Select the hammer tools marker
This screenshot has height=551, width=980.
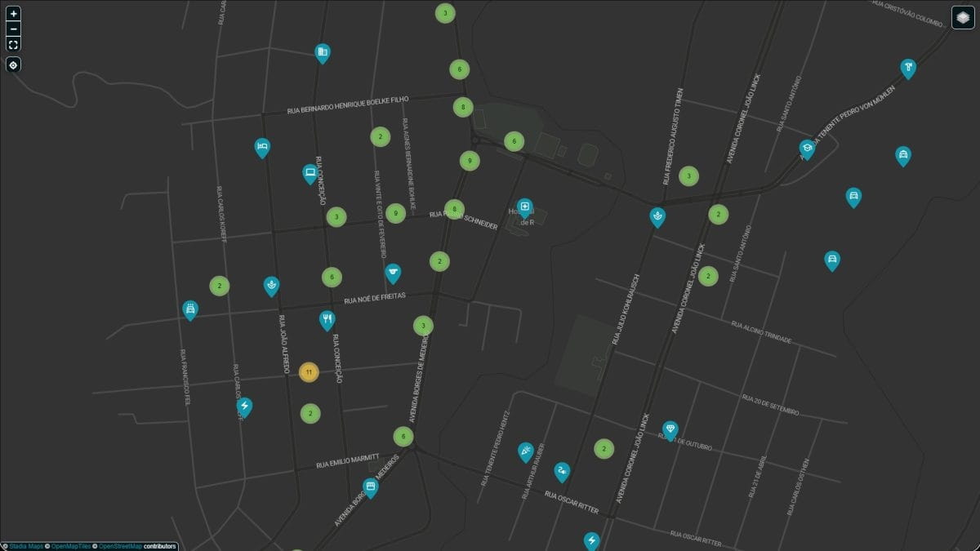point(908,69)
